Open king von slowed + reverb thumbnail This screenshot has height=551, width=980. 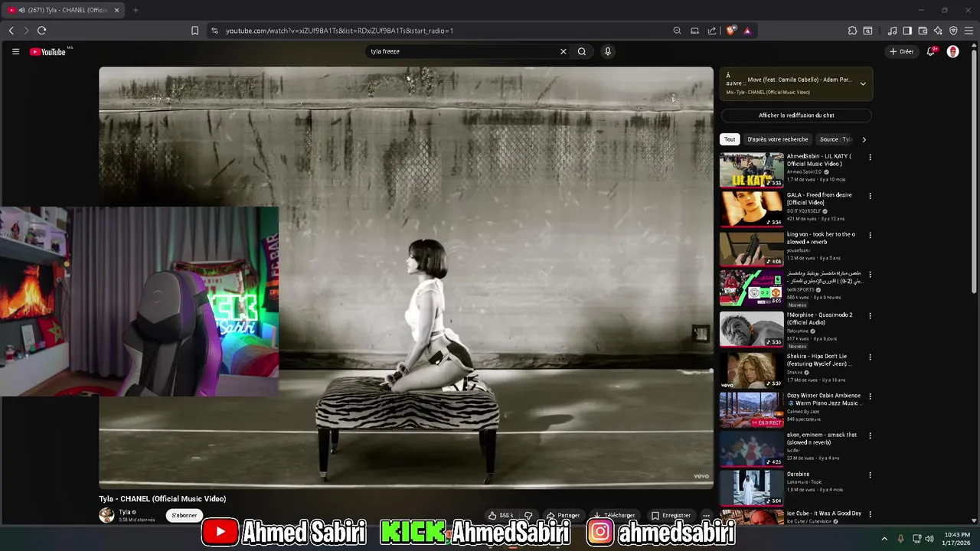pos(752,248)
